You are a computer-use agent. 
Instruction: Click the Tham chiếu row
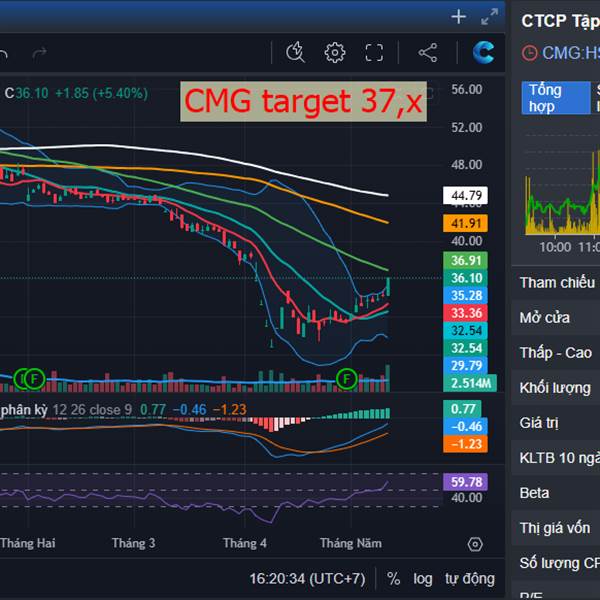point(556,283)
